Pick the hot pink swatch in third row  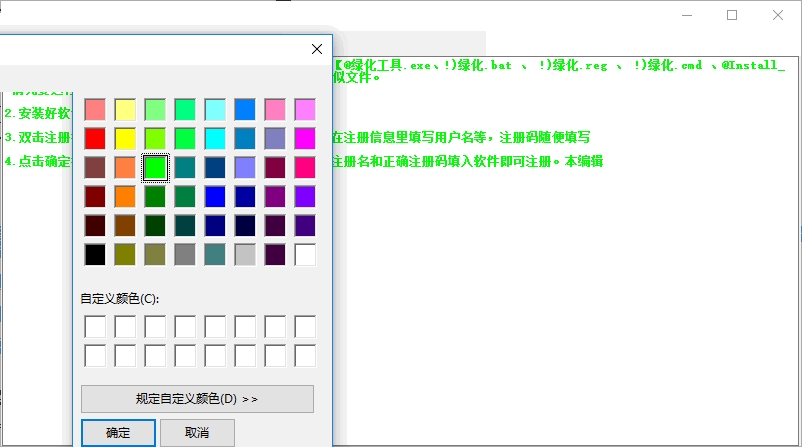[x=305, y=167]
